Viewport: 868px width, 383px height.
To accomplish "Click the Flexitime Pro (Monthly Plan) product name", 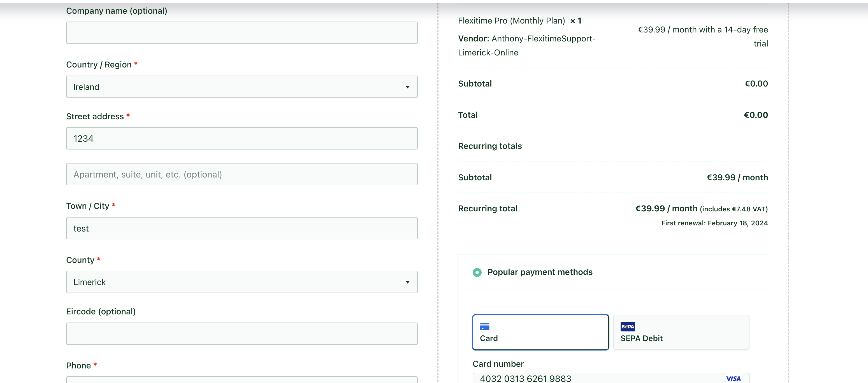I will (511, 21).
